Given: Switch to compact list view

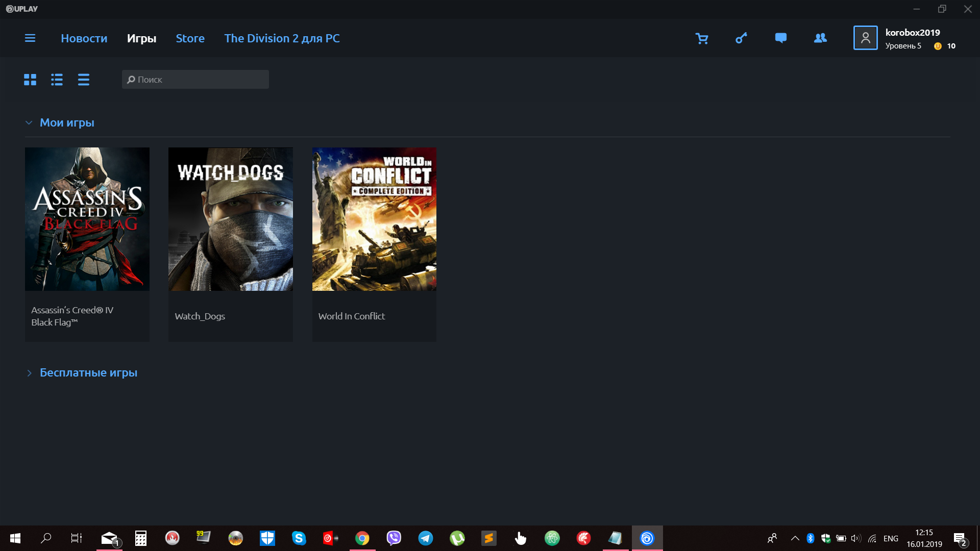Looking at the screenshot, I should click(84, 80).
